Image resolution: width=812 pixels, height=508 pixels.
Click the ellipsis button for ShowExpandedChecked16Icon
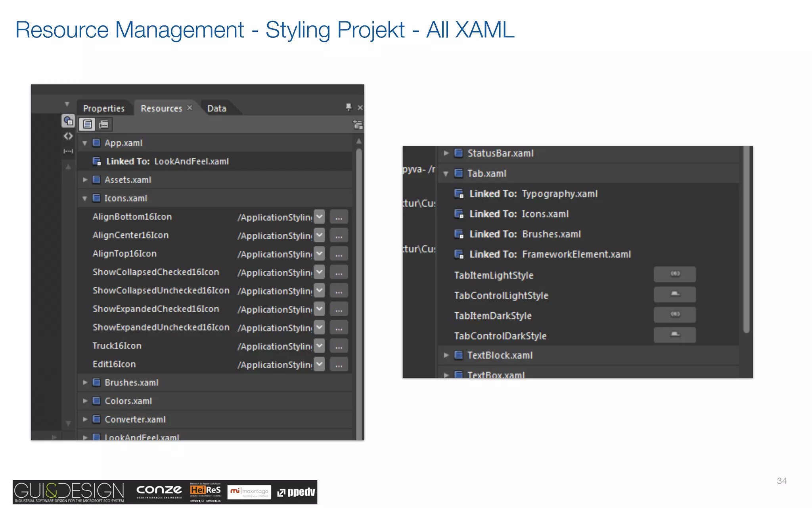tap(339, 309)
